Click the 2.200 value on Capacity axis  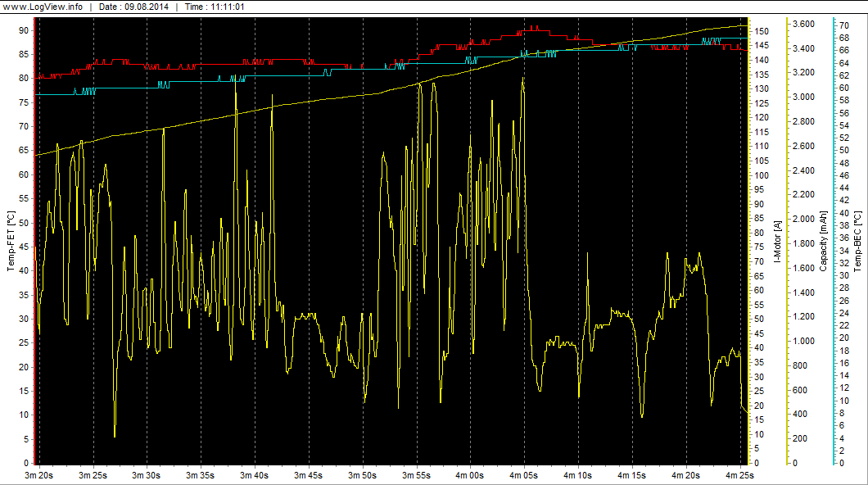click(803, 194)
